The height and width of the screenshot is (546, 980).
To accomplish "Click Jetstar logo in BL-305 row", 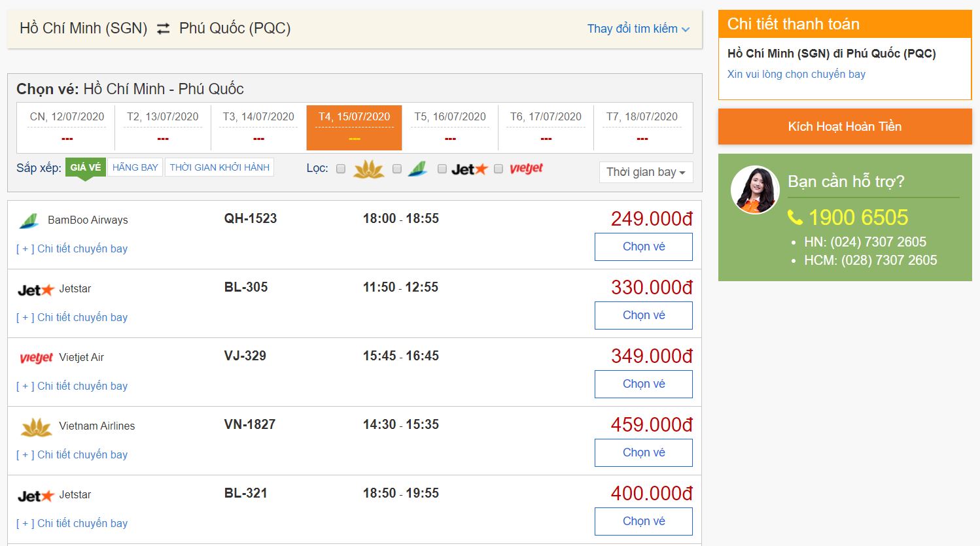I will 35,290.
